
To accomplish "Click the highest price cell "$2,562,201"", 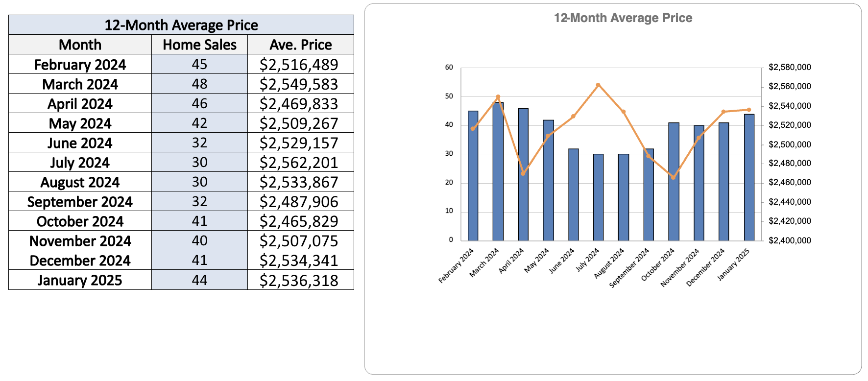I will tap(301, 162).
